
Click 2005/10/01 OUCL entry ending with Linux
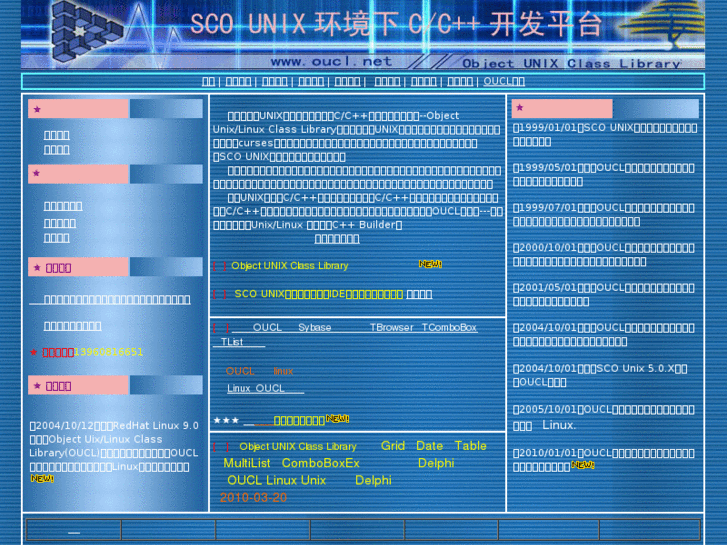coord(604,417)
